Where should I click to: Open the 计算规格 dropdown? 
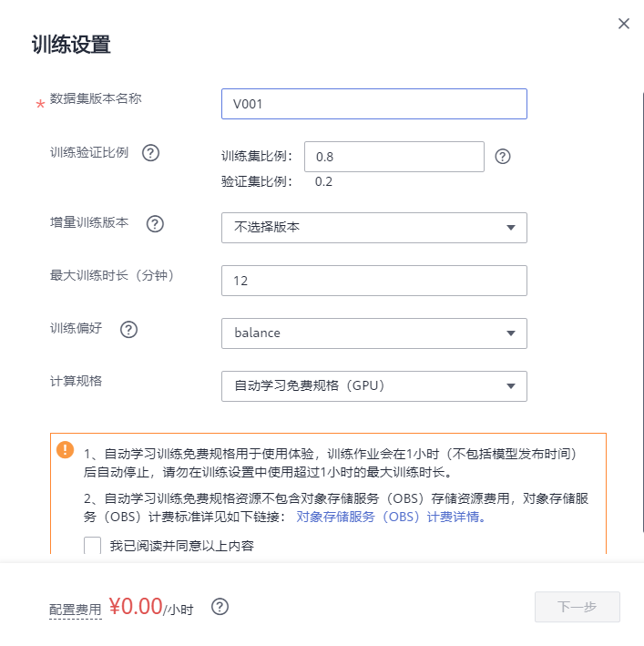(373, 386)
